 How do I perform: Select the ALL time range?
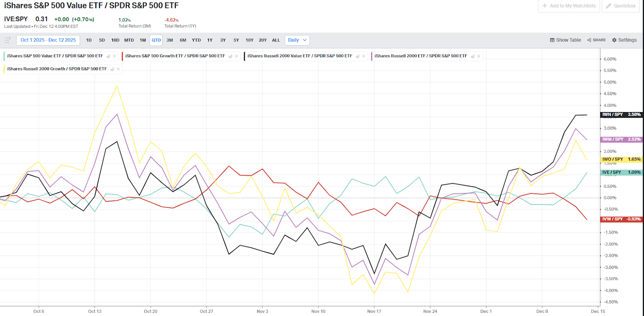click(276, 40)
